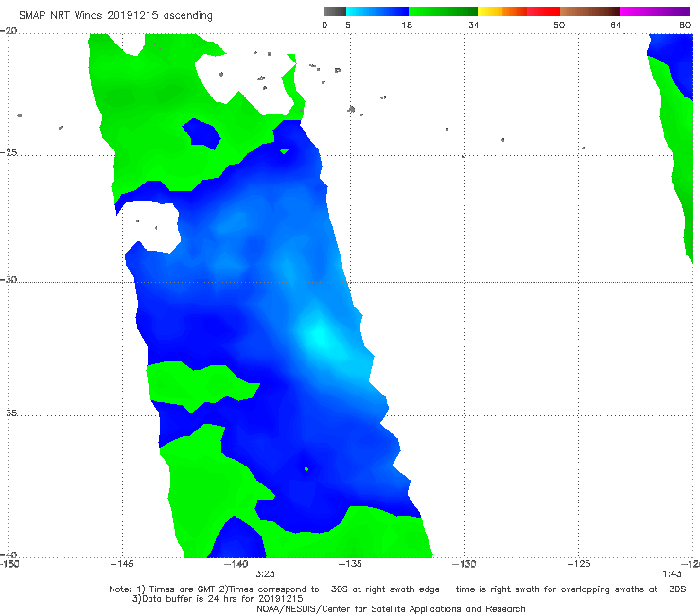Viewport: 700px width, 615px height.
Task: Click the longitude label '-130'
Action: click(x=464, y=564)
